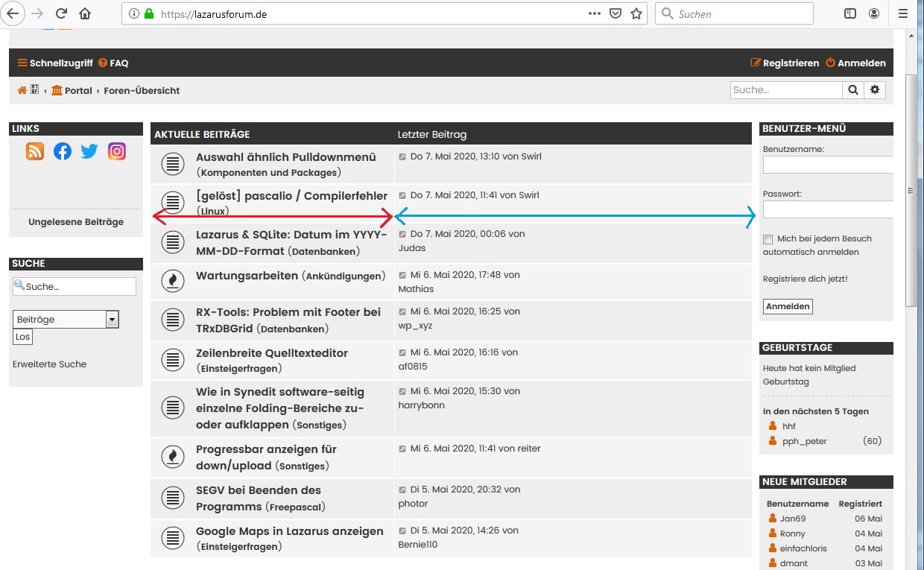Open the Instagram icon under Links

pos(117,151)
